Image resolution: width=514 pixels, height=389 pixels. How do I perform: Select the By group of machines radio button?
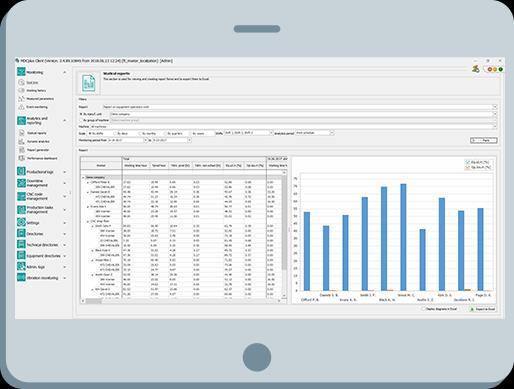point(81,120)
